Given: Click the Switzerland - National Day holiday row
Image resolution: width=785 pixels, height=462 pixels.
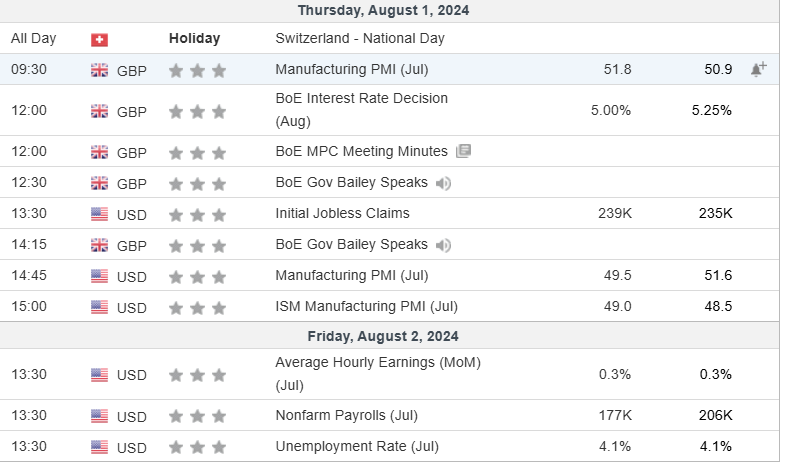Looking at the screenshot, I should click(x=359, y=39).
